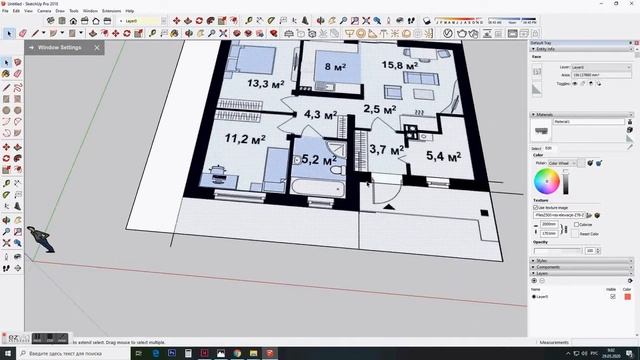Open the Line tool dropdown arrow

click(x=43, y=33)
